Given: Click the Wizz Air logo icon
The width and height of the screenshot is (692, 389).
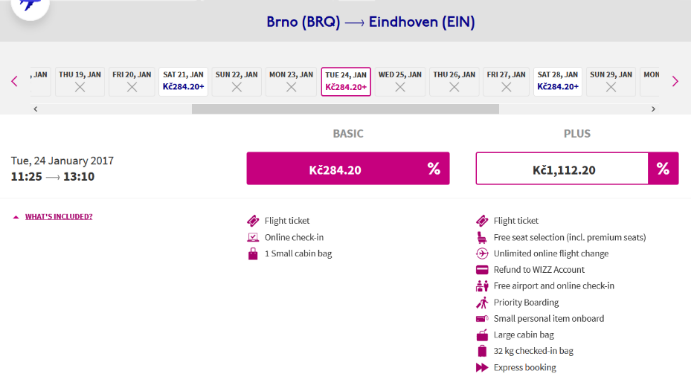Looking at the screenshot, I should click(x=30, y=6).
